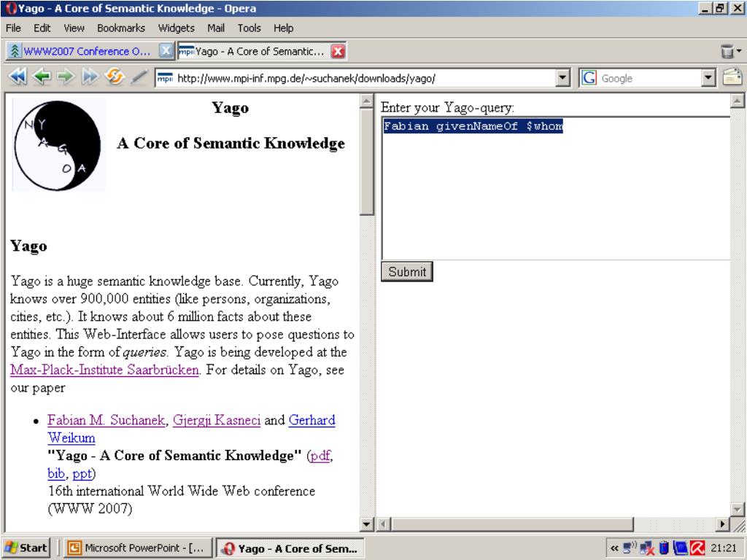Click the right pane scroll up arrow
This screenshot has width=747, height=560.
click(x=737, y=101)
